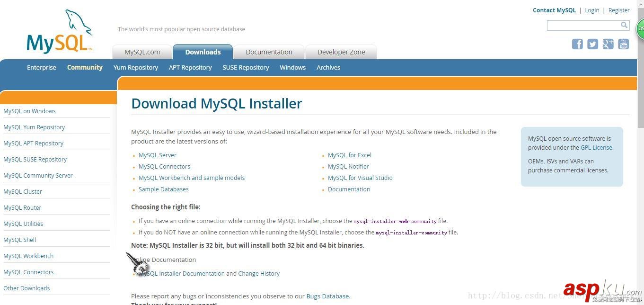
Task: Open MySQL on Windows in the sidebar
Action: [29, 111]
